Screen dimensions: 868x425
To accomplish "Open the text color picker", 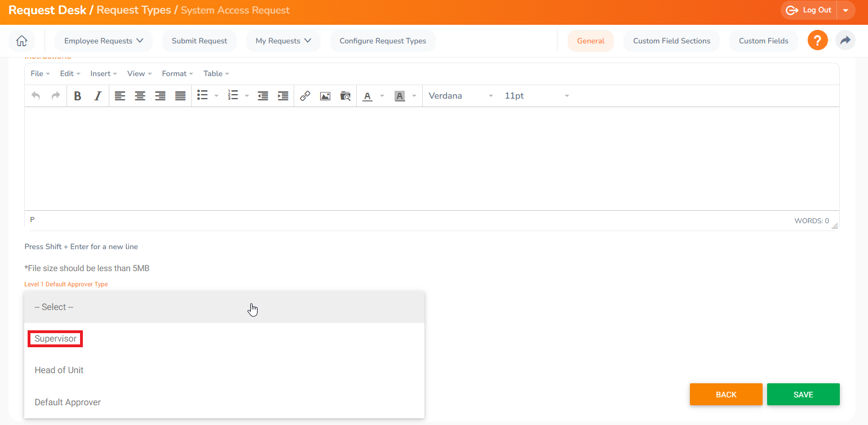I will coord(368,96).
